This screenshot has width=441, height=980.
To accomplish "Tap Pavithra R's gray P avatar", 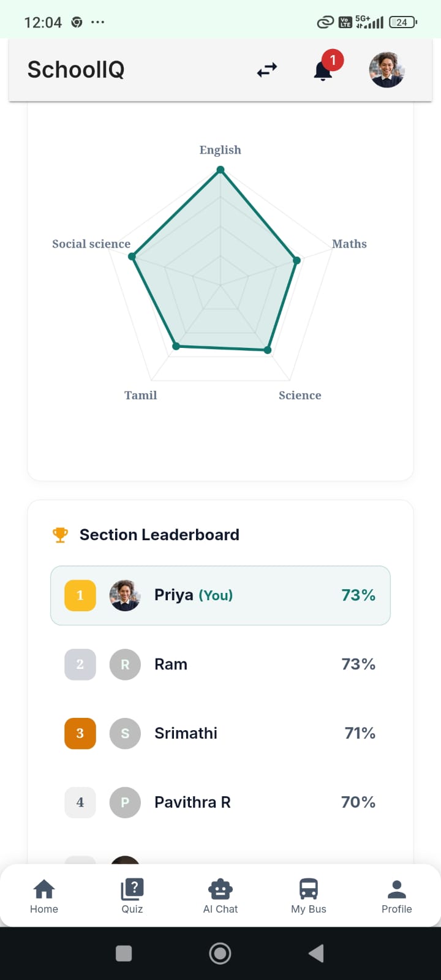I will 125,802.
